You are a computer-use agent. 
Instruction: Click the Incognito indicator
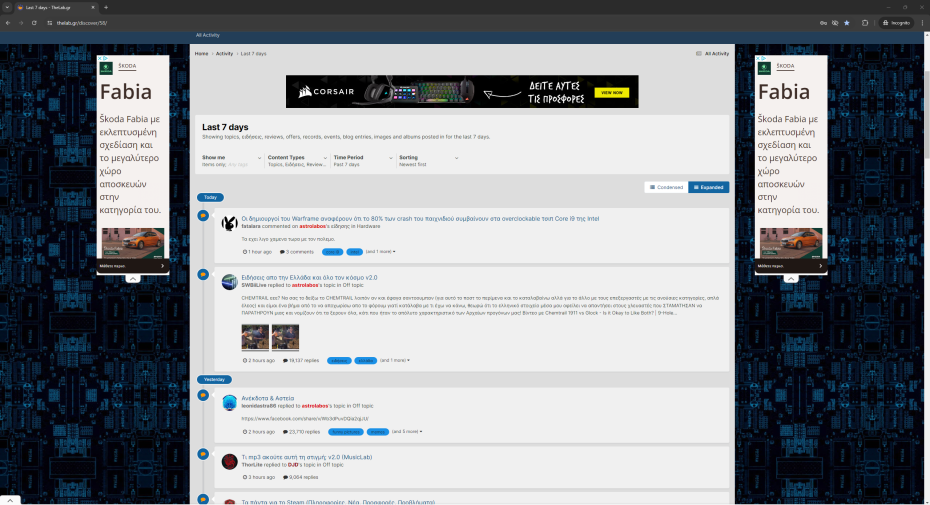point(896,23)
